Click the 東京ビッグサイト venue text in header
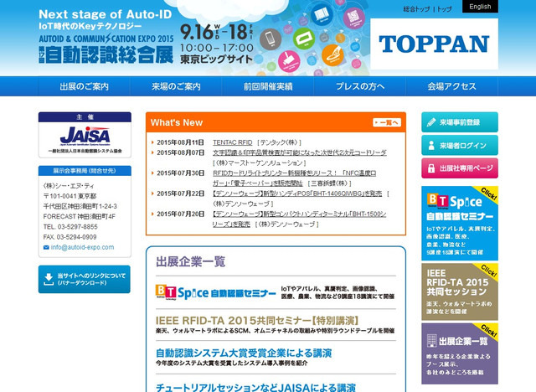This screenshot has height=392, width=536. [216, 59]
